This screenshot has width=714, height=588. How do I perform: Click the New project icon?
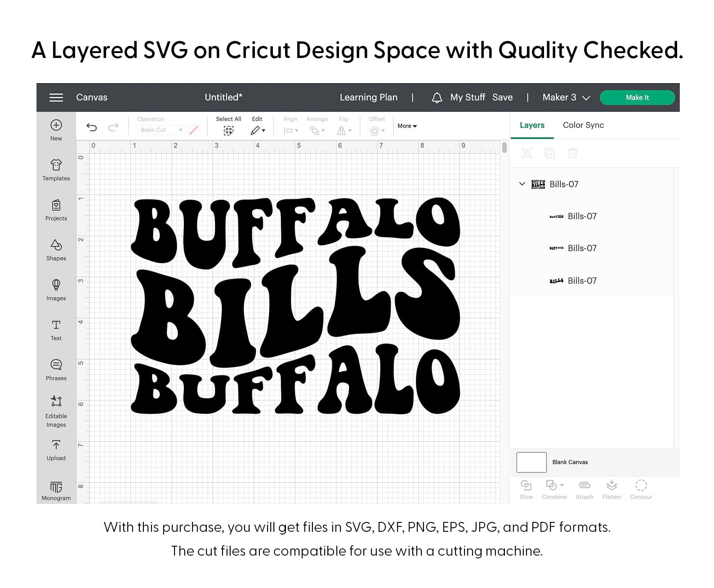pos(56,125)
